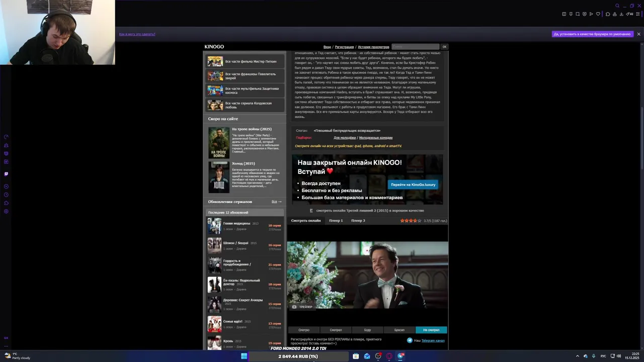Open settings gear icon in sidebar
Screen dimensions: 644x362
pyautogui.click(x=6, y=211)
